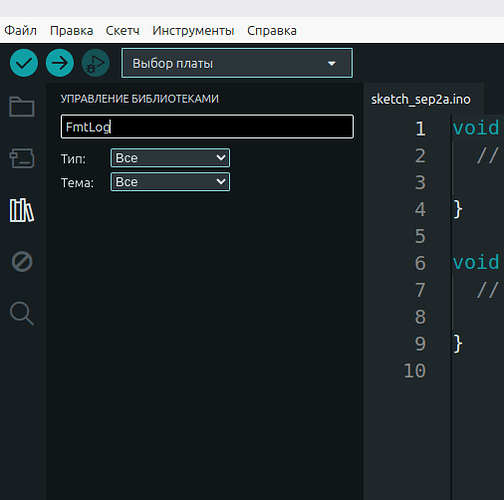Open the Sketchbook folder icon in the sidebar
The height and width of the screenshot is (500, 504).
(22, 107)
